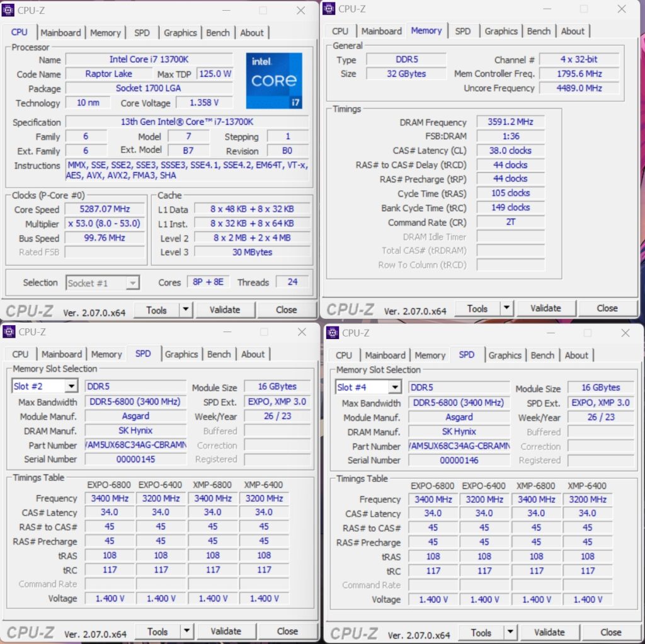645x644 pixels.
Task: Click the Code Name value 'Raptor Lake'
Action: [x=108, y=74]
